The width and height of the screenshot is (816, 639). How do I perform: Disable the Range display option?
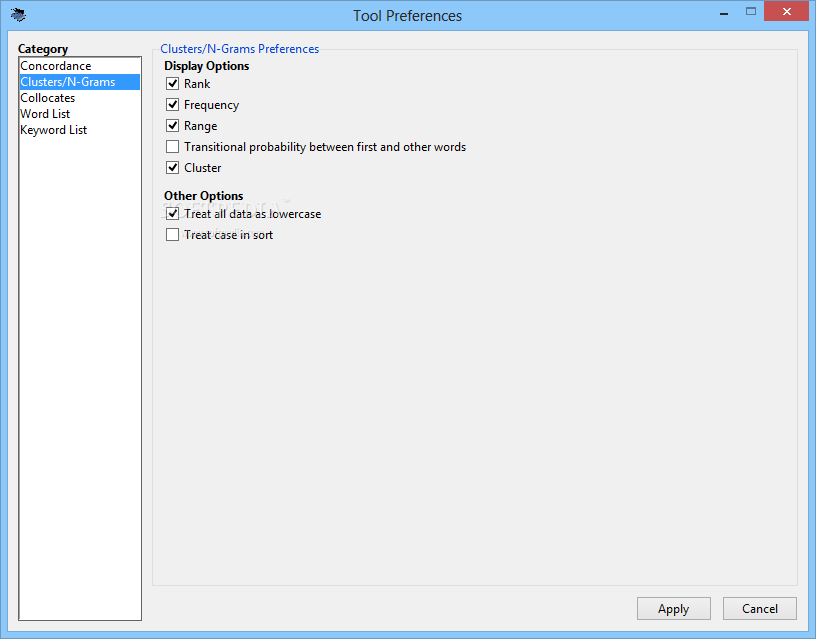click(x=173, y=126)
